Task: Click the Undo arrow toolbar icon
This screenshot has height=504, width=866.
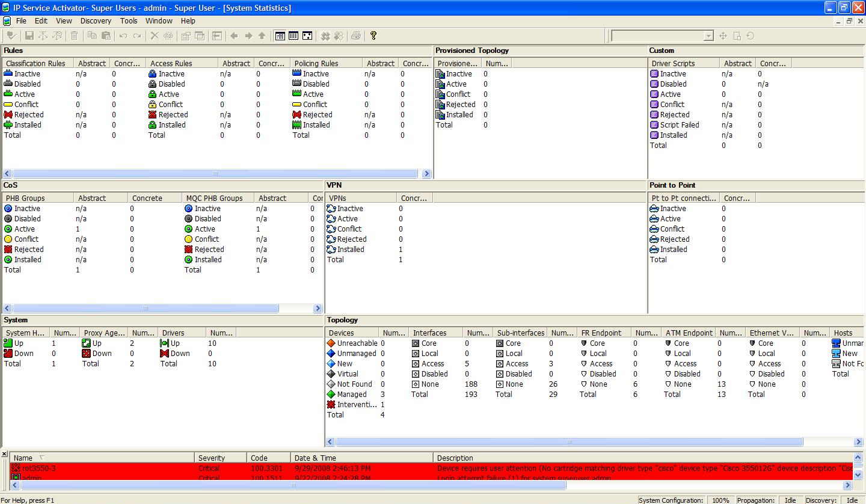Action: (123, 36)
